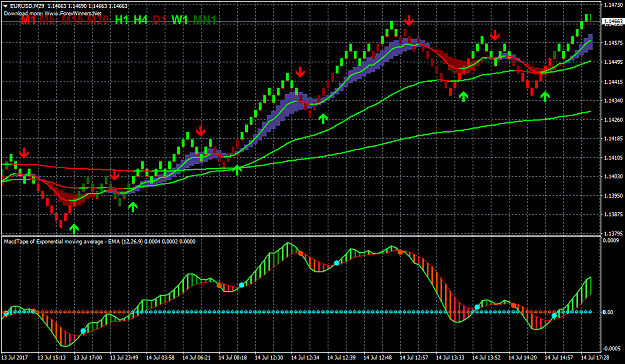Click the '14 Jul 12:30' time axis label

(269, 357)
